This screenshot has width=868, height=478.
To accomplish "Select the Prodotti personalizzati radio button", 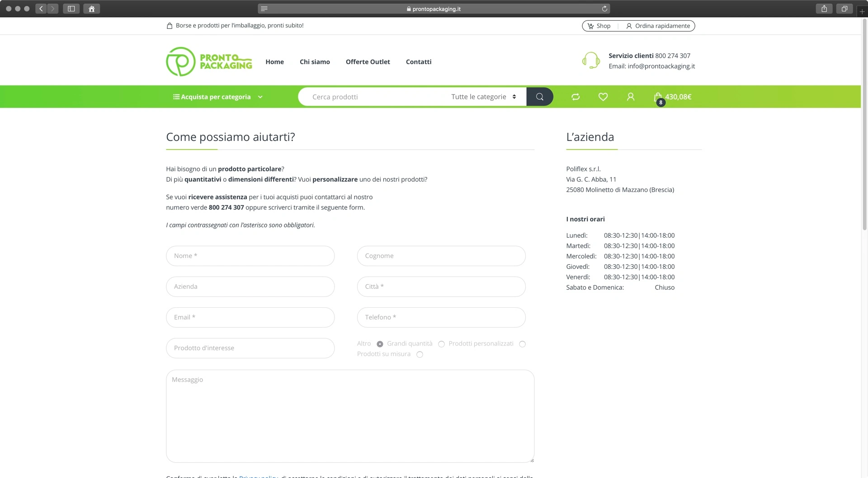I will (x=522, y=344).
